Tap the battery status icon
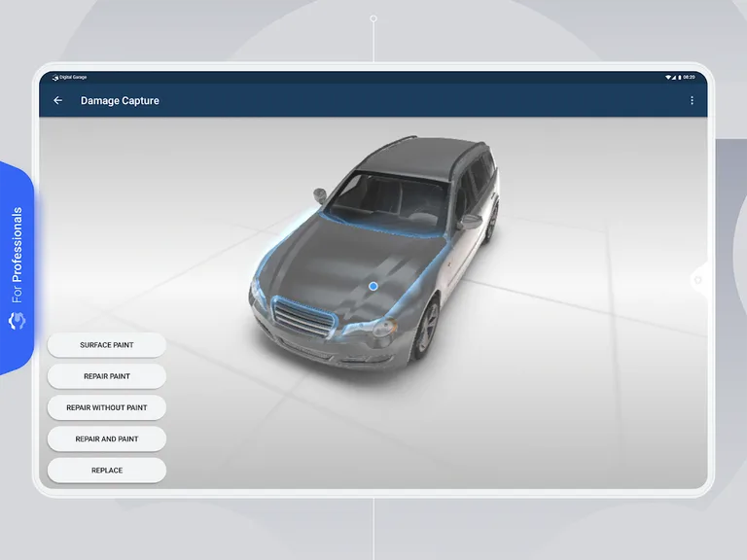This screenshot has width=747, height=560. pyautogui.click(x=680, y=77)
